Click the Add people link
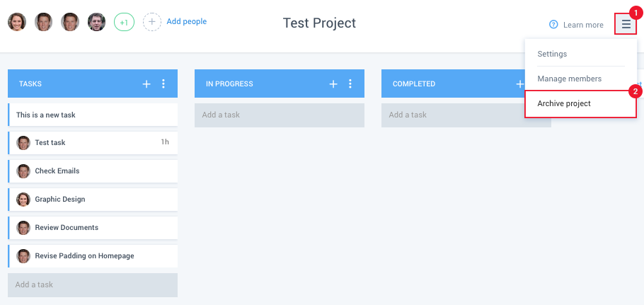 [x=186, y=21]
